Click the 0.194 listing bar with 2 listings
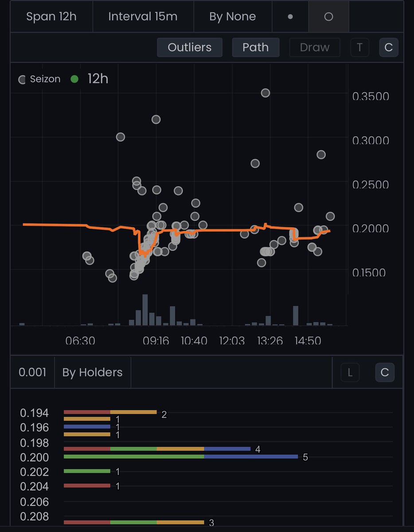The height and width of the screenshot is (532, 414). pos(110,412)
